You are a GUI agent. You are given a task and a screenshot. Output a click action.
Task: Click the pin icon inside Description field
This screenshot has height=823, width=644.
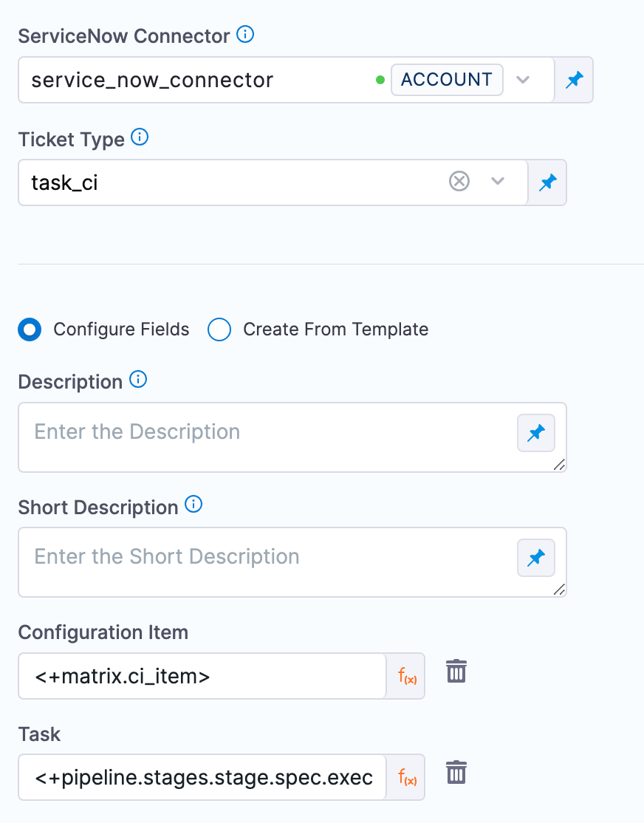(536, 432)
